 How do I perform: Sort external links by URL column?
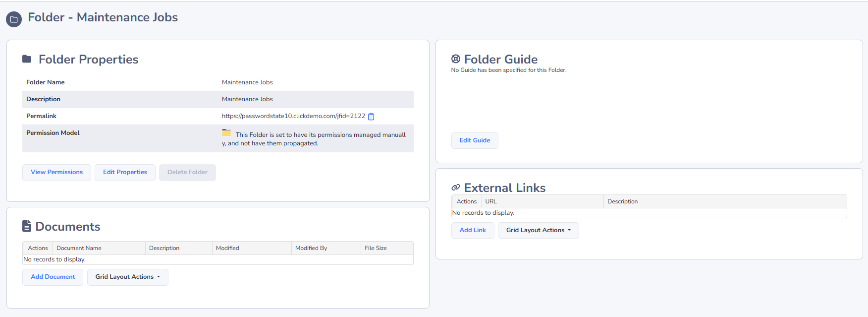click(x=491, y=201)
